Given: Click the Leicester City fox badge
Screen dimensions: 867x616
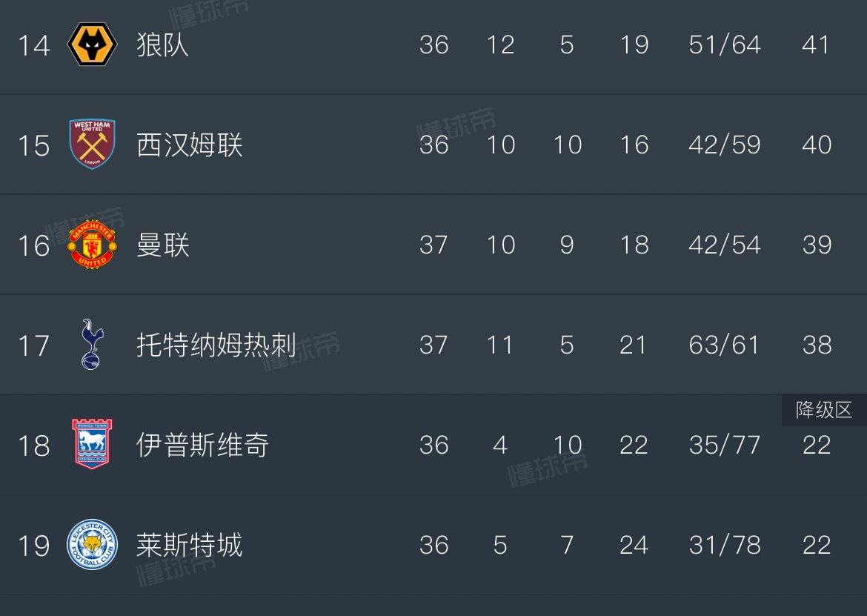Looking at the screenshot, I should point(90,545).
